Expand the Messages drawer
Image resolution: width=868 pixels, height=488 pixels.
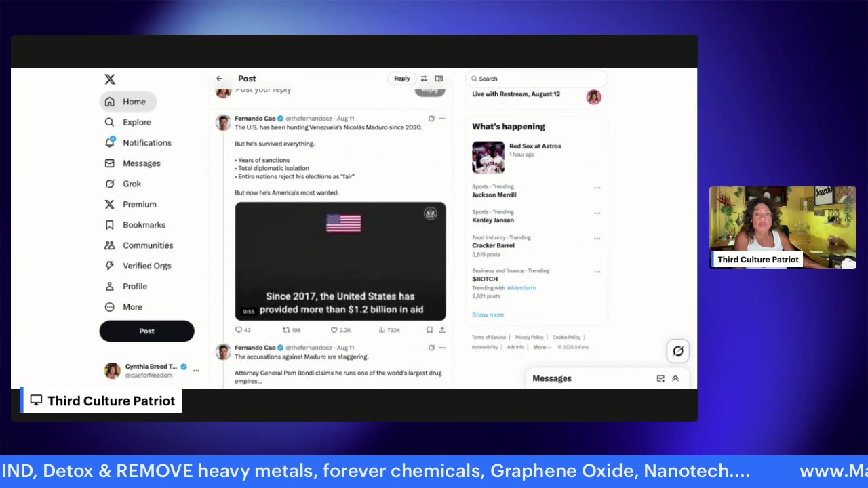pyautogui.click(x=675, y=379)
